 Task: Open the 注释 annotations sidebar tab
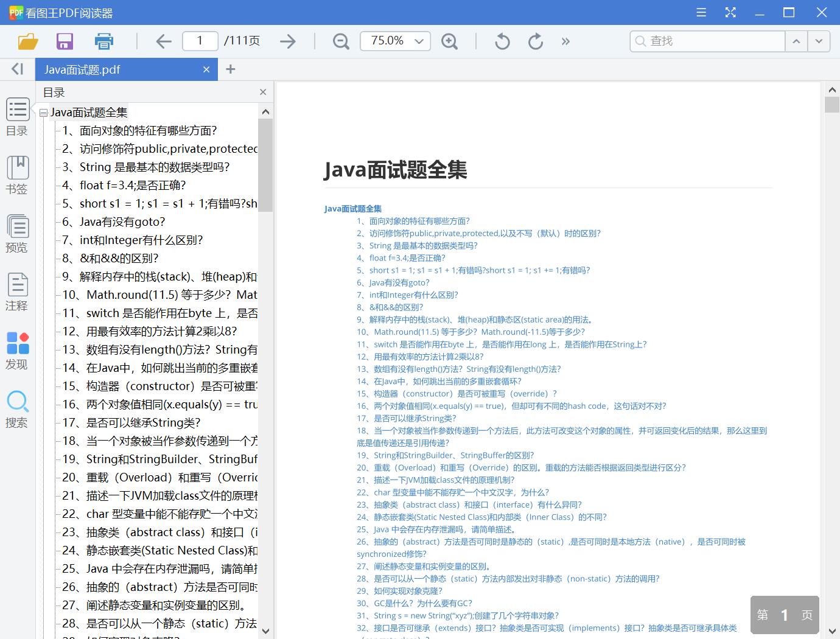point(17,292)
